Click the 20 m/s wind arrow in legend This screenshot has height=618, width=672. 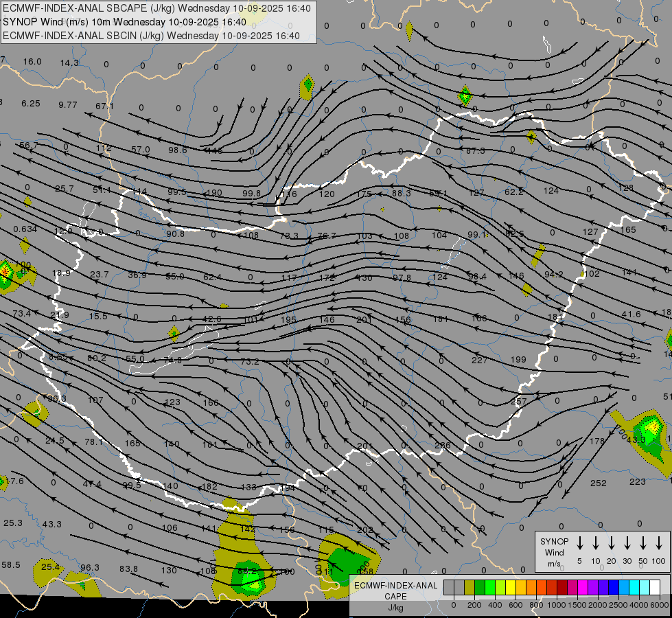tap(612, 543)
